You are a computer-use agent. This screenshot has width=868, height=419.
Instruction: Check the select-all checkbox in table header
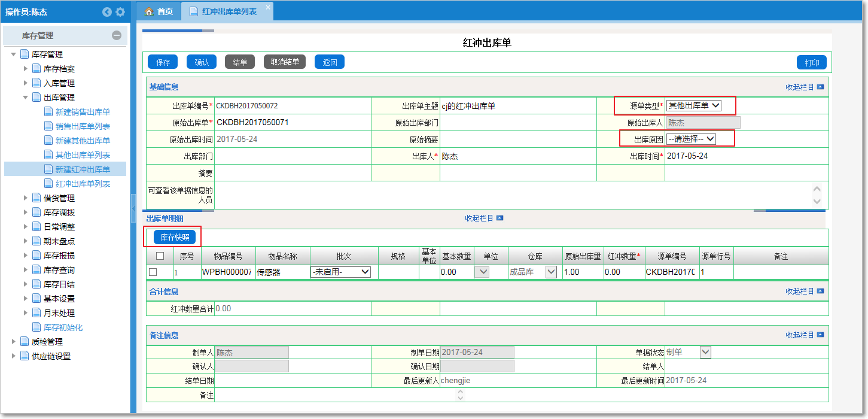160,256
